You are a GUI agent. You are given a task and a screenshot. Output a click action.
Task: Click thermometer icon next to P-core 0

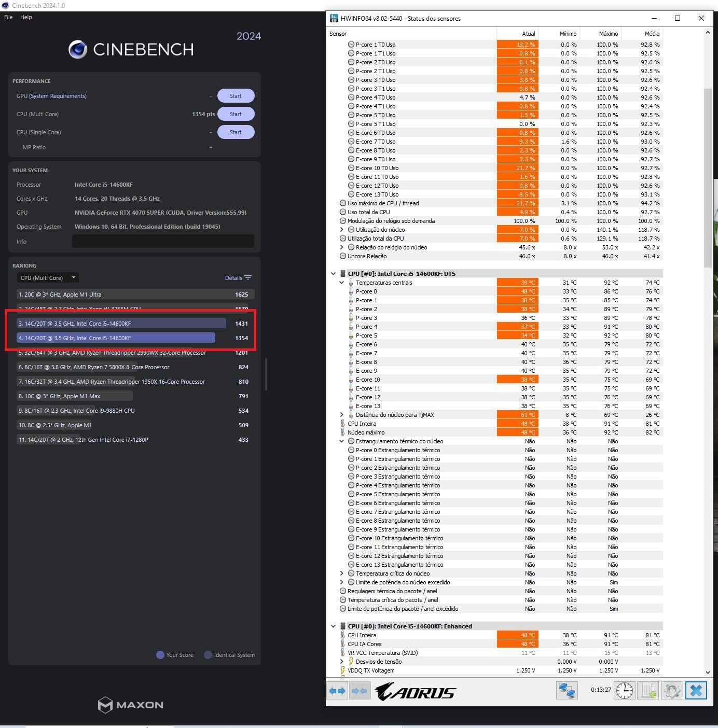point(351,291)
